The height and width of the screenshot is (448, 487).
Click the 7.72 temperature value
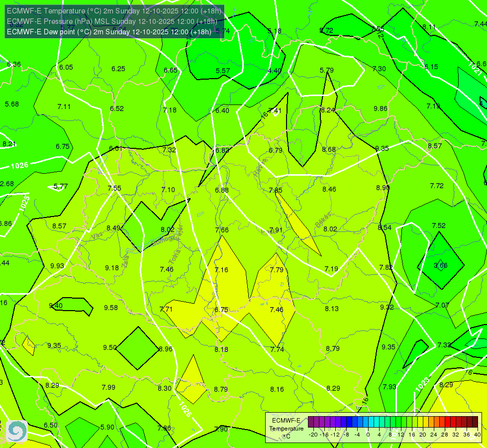pyautogui.click(x=437, y=186)
